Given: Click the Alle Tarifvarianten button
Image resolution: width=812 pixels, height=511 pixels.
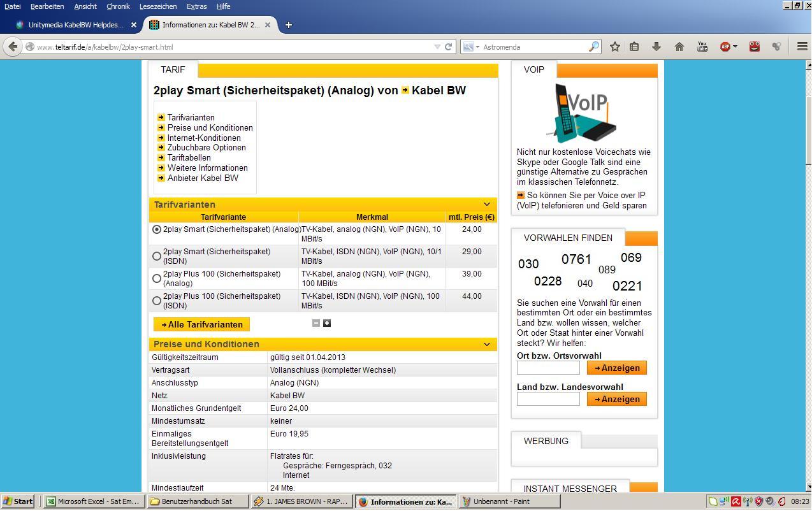Looking at the screenshot, I should pyautogui.click(x=202, y=324).
